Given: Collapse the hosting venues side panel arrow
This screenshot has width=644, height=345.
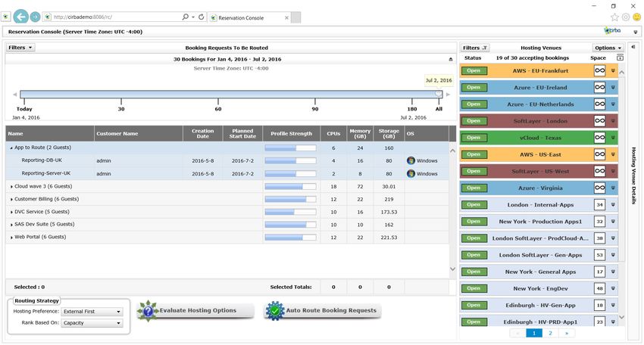Looking at the screenshot, I should tap(633, 47).
